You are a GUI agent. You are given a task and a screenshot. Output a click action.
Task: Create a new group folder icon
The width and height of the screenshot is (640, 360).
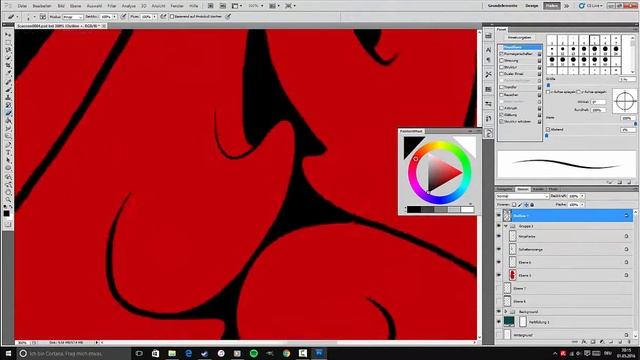pyautogui.click(x=611, y=342)
